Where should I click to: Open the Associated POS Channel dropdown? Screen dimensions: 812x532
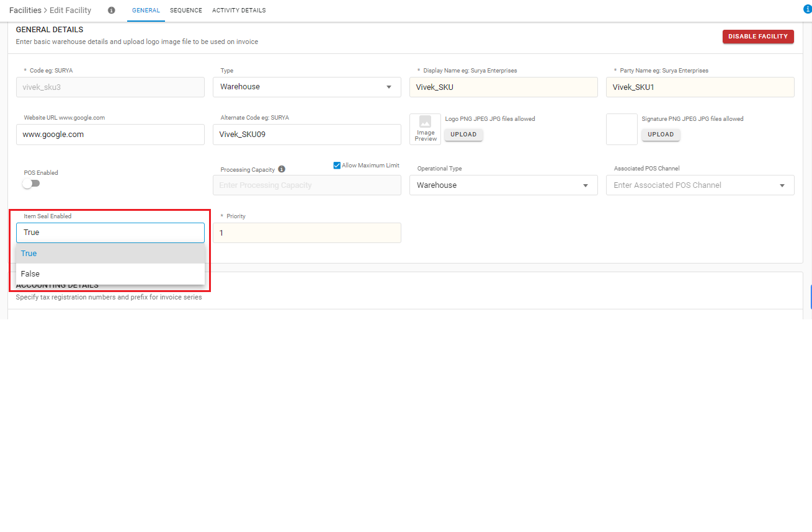(700, 185)
